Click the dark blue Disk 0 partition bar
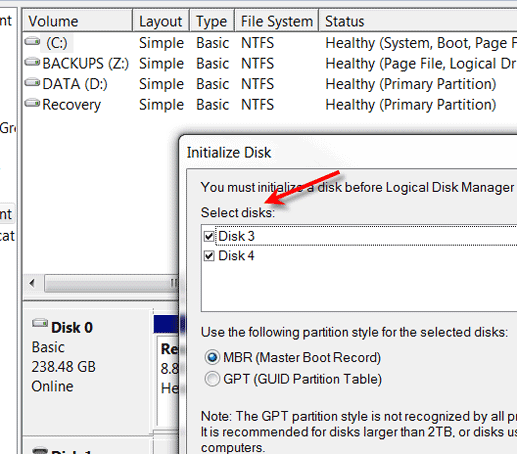 coord(166,324)
